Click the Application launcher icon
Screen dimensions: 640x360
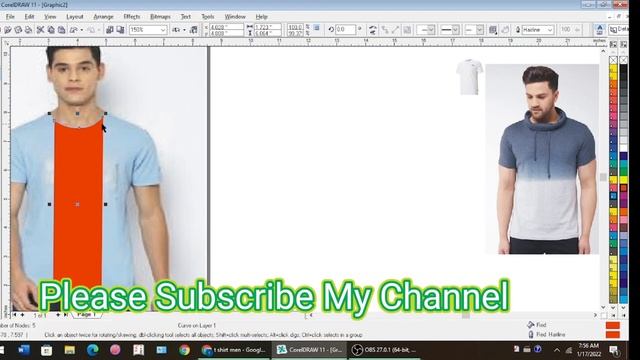pyautogui.click(x=176, y=30)
